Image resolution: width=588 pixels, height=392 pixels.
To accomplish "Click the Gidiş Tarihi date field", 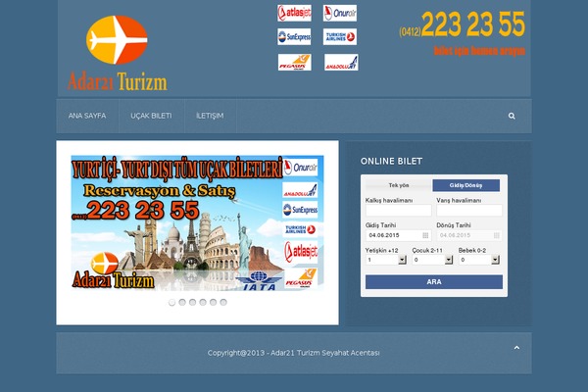I will coord(398,235).
